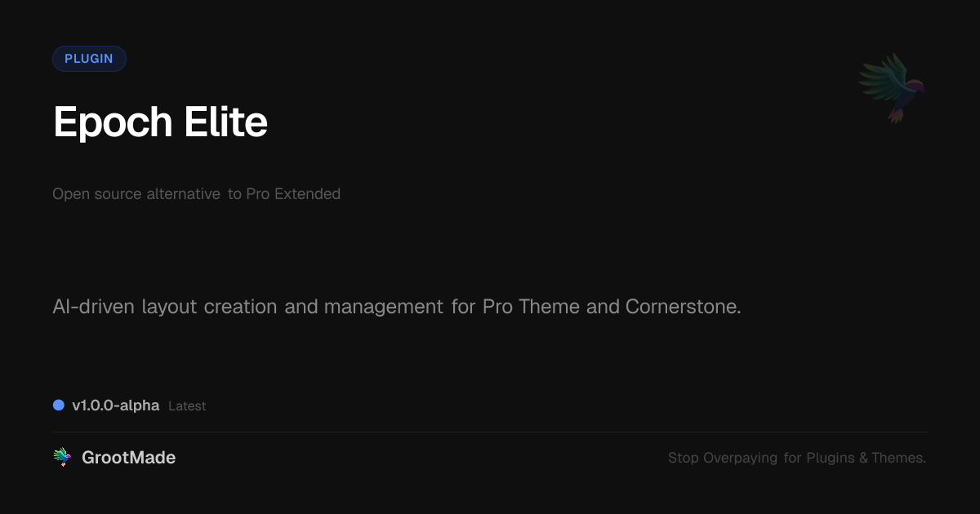Click 'Plugins & Themes.' in the footer tagline
980x514 pixels.
point(866,459)
